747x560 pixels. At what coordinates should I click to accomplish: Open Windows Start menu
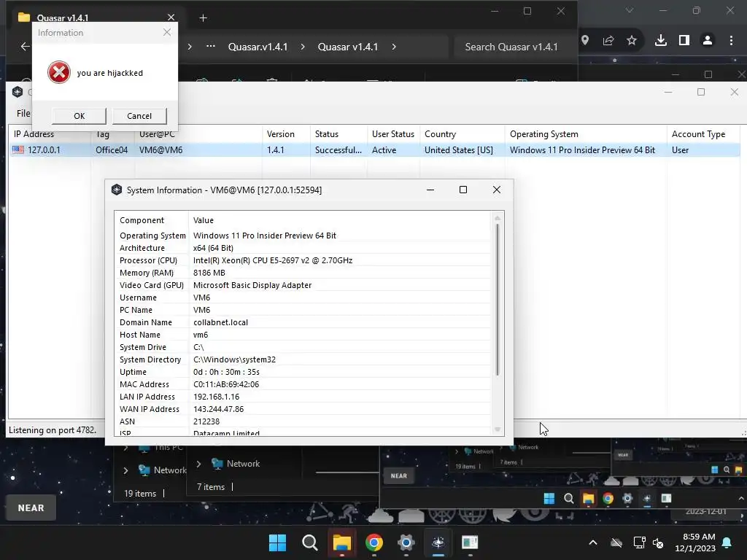pos(277,542)
